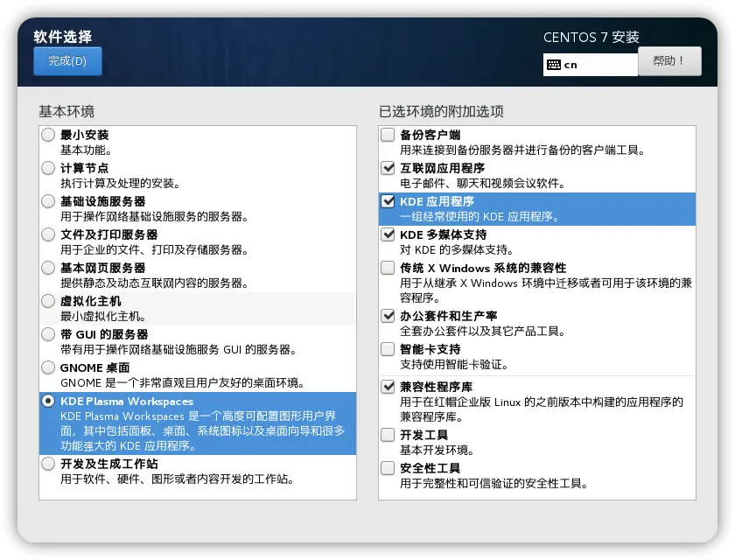Choose 带 GUI 的服务器 radio

tap(48, 334)
